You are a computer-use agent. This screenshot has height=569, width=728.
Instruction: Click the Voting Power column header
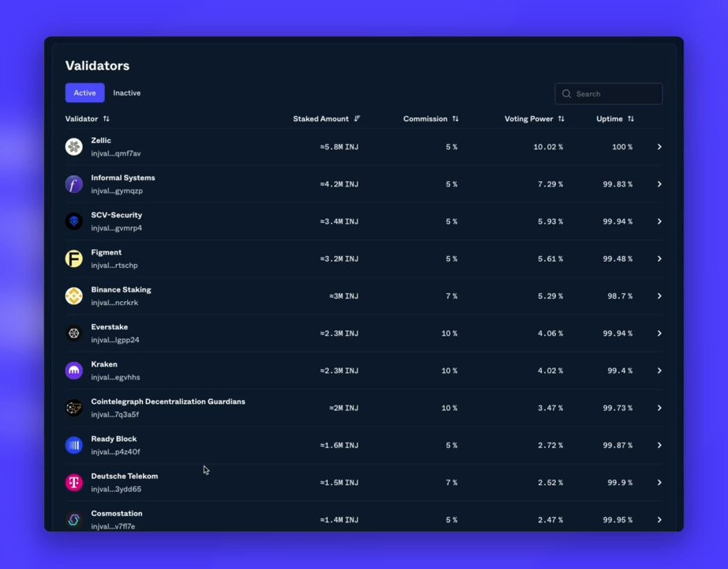(529, 119)
